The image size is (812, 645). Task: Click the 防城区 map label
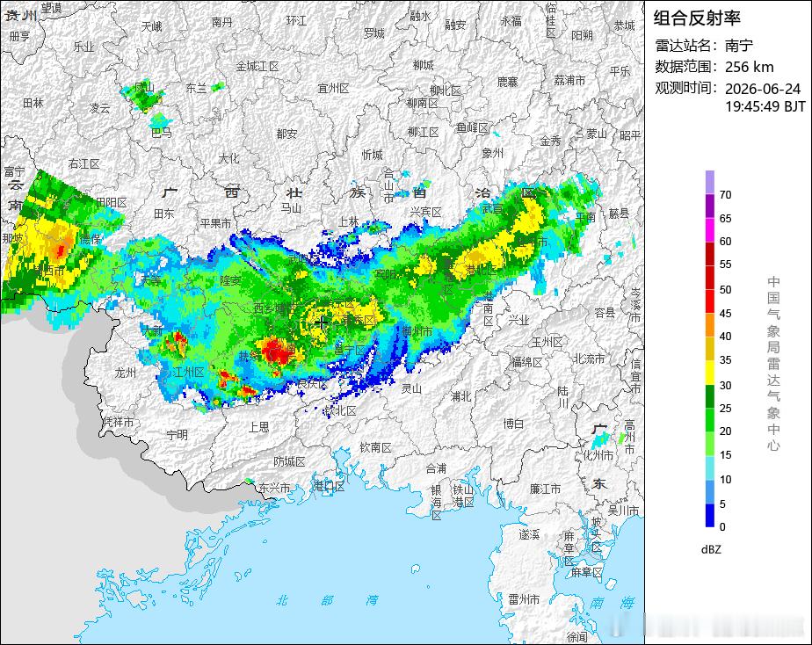[289, 461]
